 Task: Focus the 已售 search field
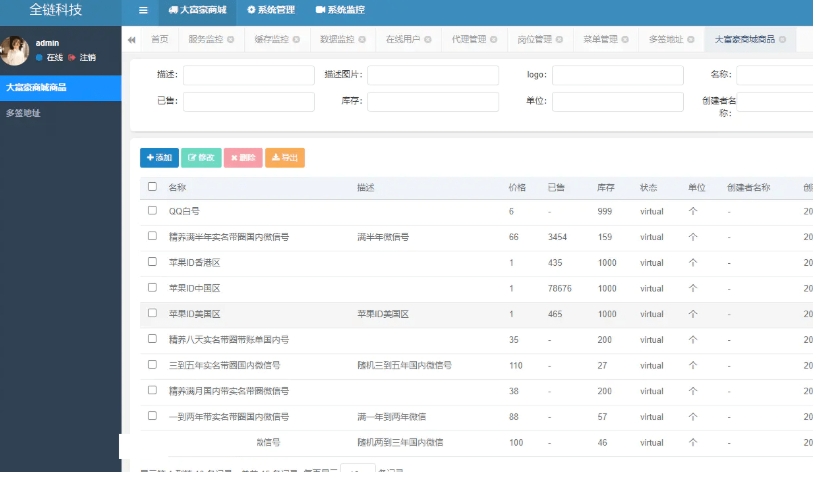click(248, 102)
